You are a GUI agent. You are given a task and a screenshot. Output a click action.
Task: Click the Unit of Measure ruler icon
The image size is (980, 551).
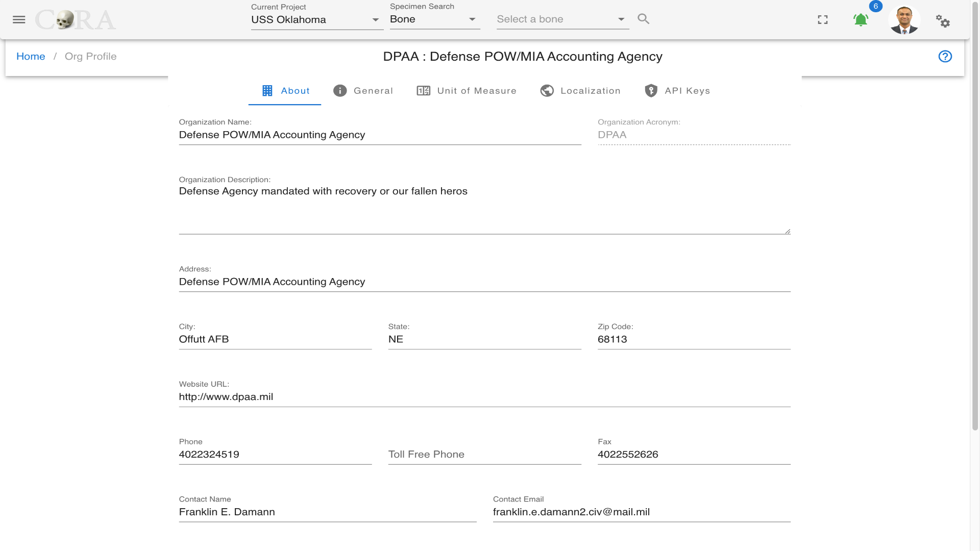pos(424,91)
